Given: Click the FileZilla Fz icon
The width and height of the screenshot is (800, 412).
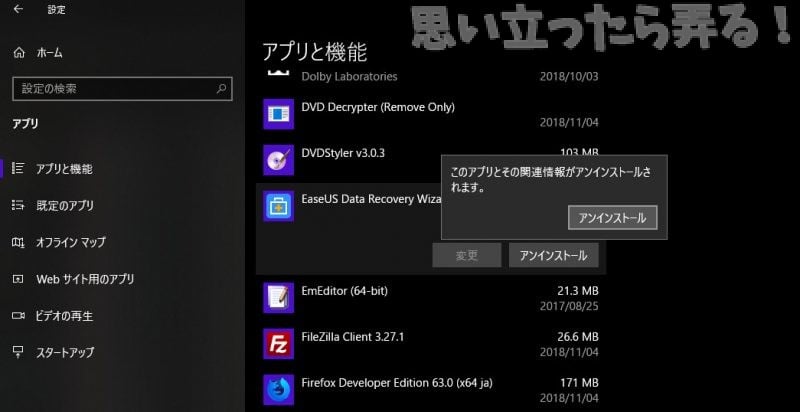Looking at the screenshot, I should [278, 344].
